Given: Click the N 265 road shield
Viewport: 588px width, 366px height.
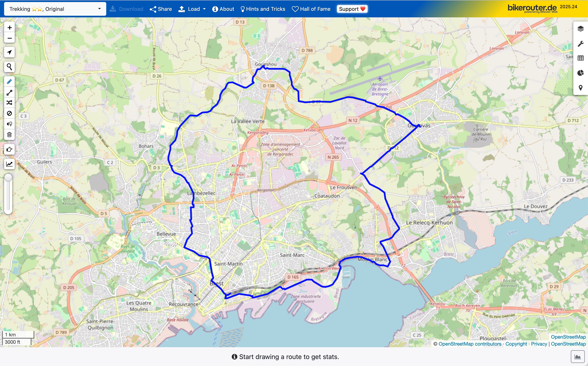Looking at the screenshot, I should [333, 157].
